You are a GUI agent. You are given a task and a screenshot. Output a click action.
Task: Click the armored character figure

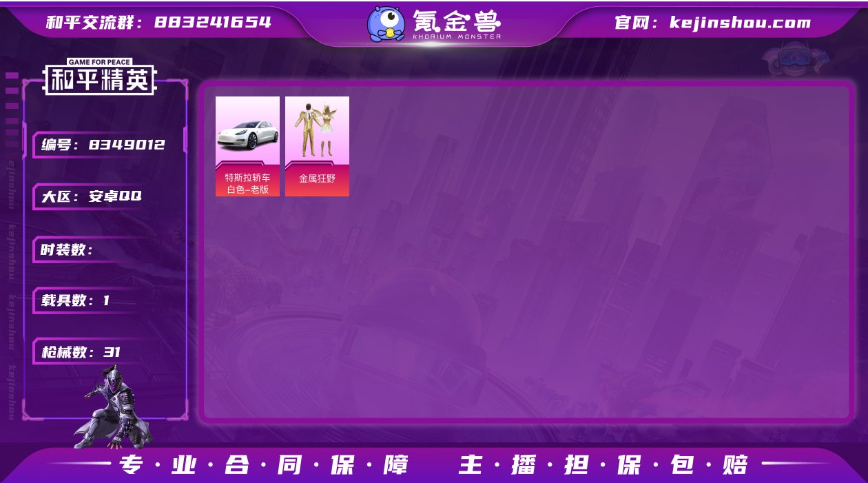pos(114,407)
